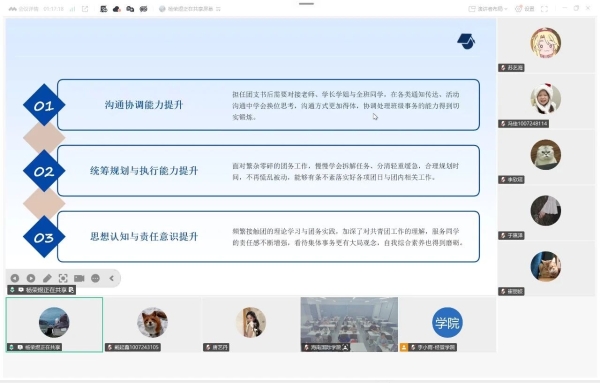Open the pop-out window icon in top bar

[85, 8]
